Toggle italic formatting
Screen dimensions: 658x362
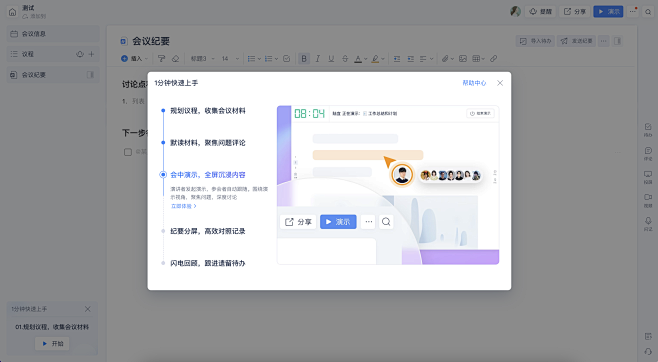tap(318, 59)
